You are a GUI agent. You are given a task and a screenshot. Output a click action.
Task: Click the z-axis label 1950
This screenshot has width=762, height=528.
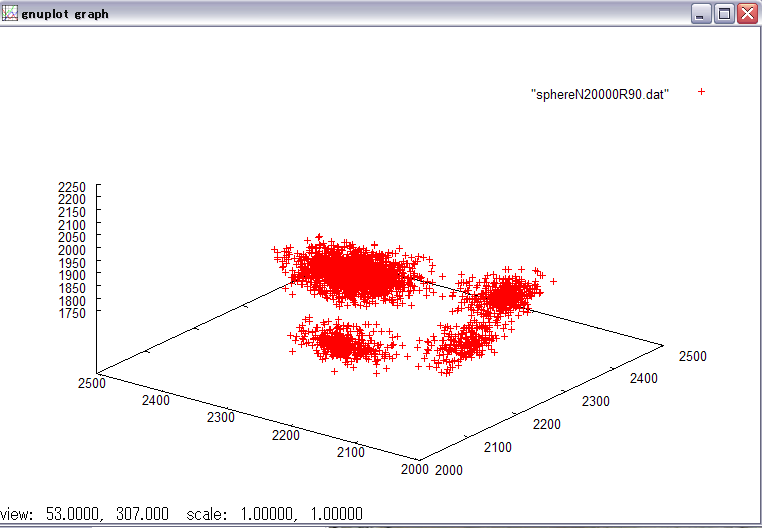point(71,263)
